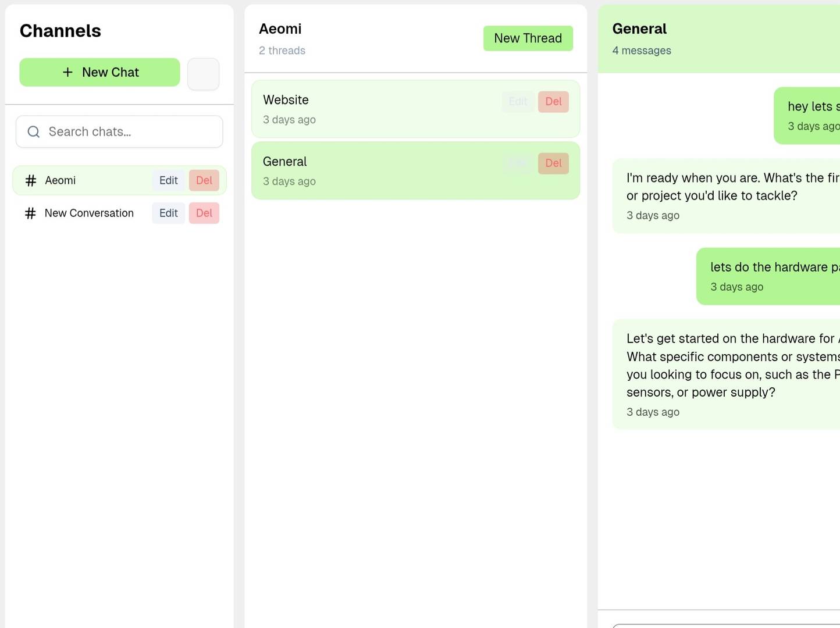Delete the General thread
The width and height of the screenshot is (840, 628).
[553, 163]
